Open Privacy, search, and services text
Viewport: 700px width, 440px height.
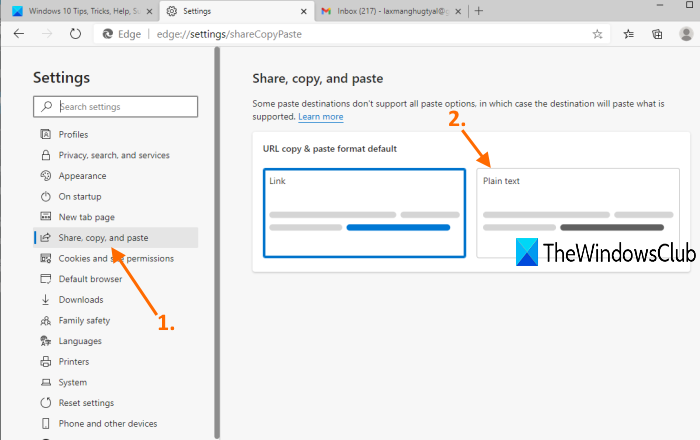point(114,155)
